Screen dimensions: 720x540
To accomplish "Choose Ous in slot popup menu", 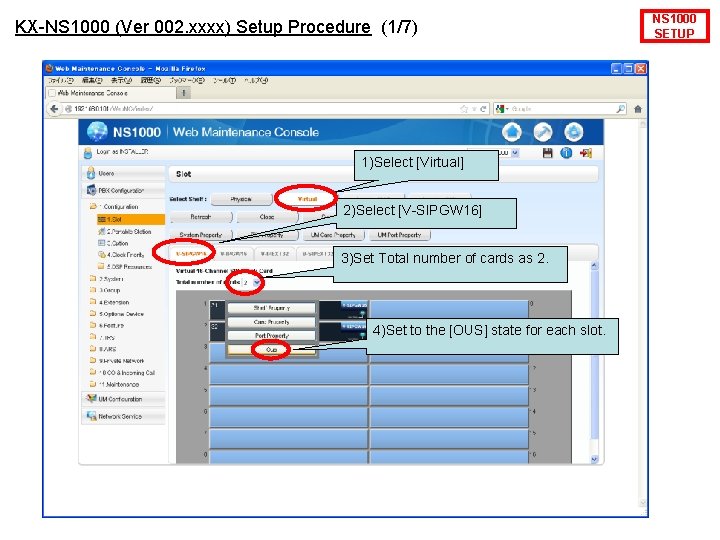I will click(271, 350).
